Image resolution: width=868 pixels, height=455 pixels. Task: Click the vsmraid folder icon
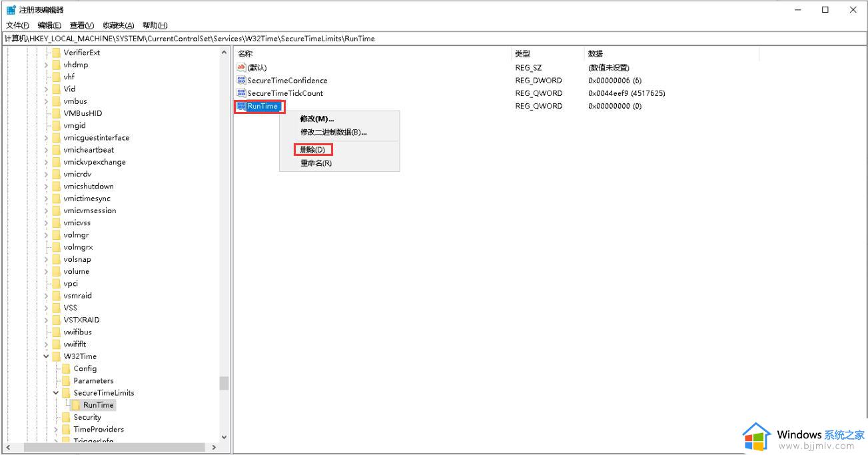click(57, 296)
